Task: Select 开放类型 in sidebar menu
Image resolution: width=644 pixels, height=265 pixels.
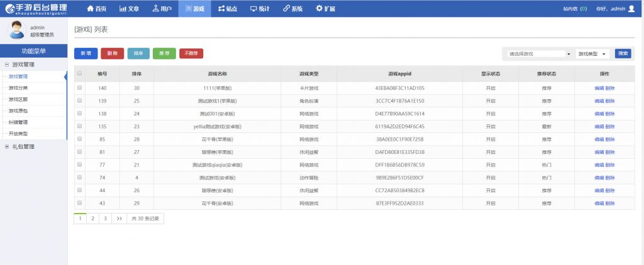Action: 18,134
